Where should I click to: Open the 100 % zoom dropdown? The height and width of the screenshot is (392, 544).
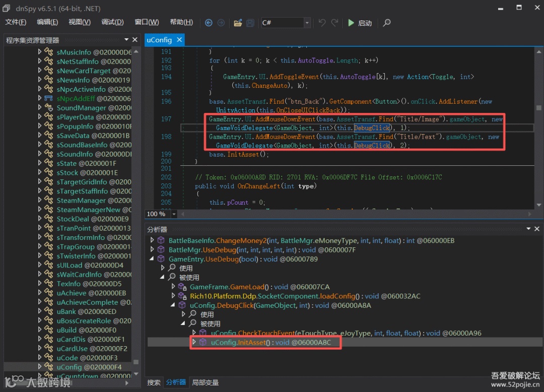click(174, 214)
